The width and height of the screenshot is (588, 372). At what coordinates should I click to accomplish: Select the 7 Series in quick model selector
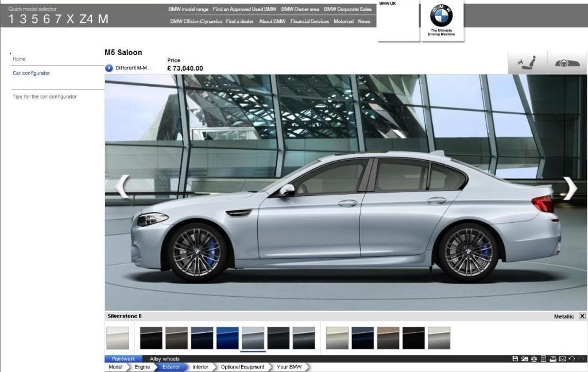click(x=58, y=19)
